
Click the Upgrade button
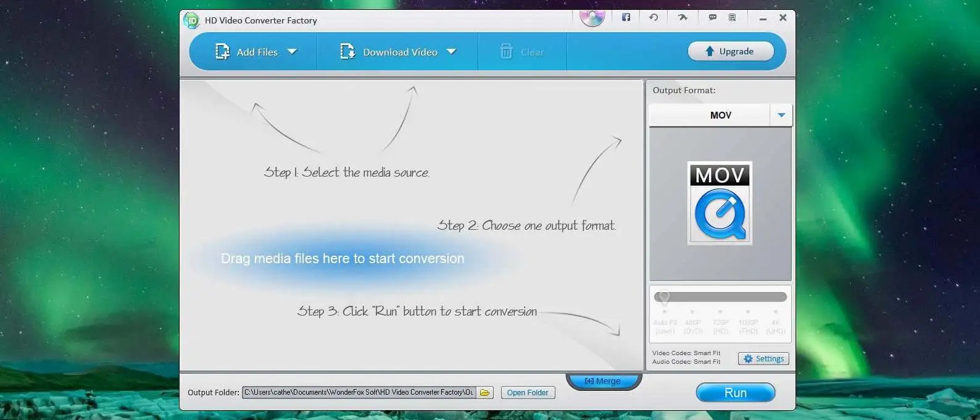(x=731, y=51)
